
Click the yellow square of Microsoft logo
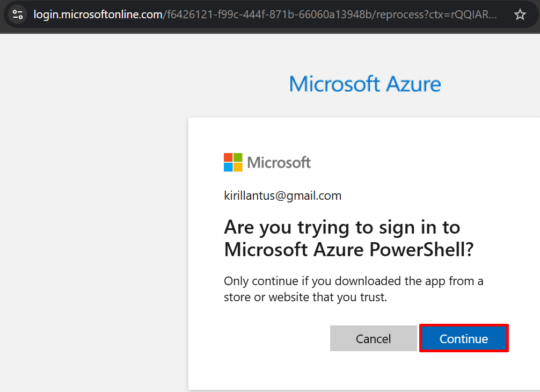click(x=238, y=168)
